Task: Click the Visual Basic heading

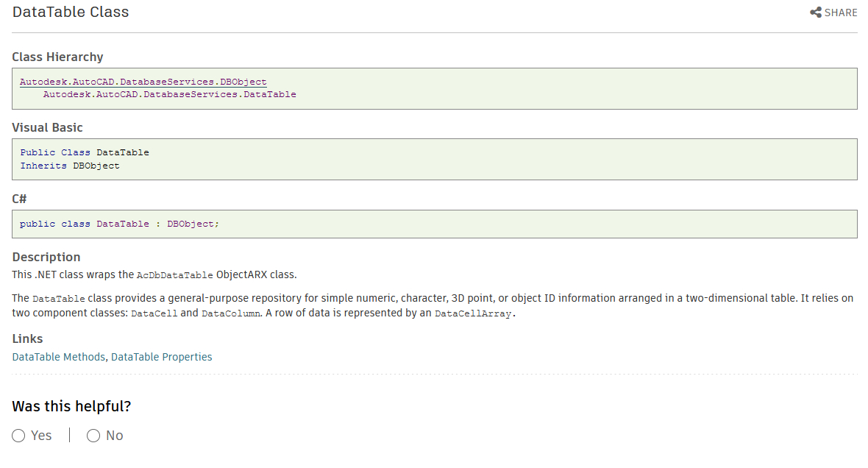Action: tap(48, 127)
